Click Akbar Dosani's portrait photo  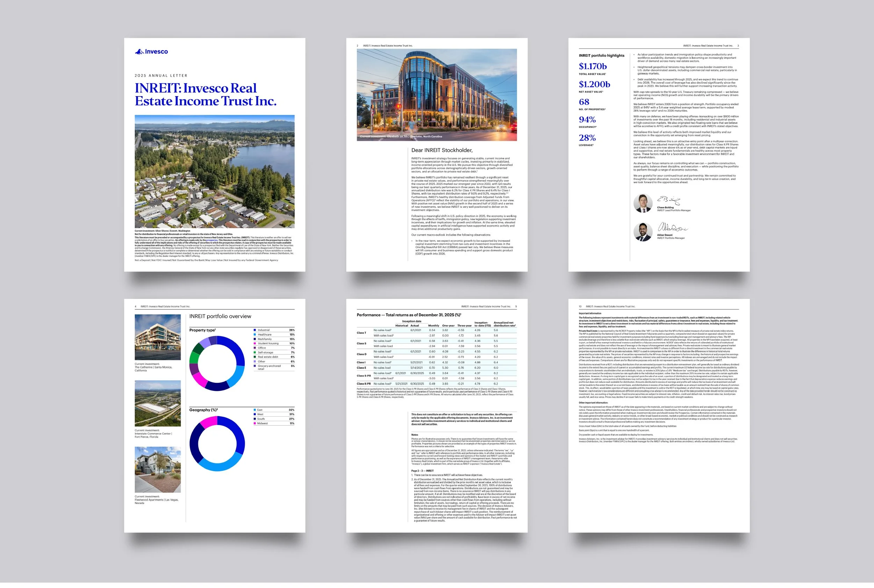pyautogui.click(x=643, y=232)
